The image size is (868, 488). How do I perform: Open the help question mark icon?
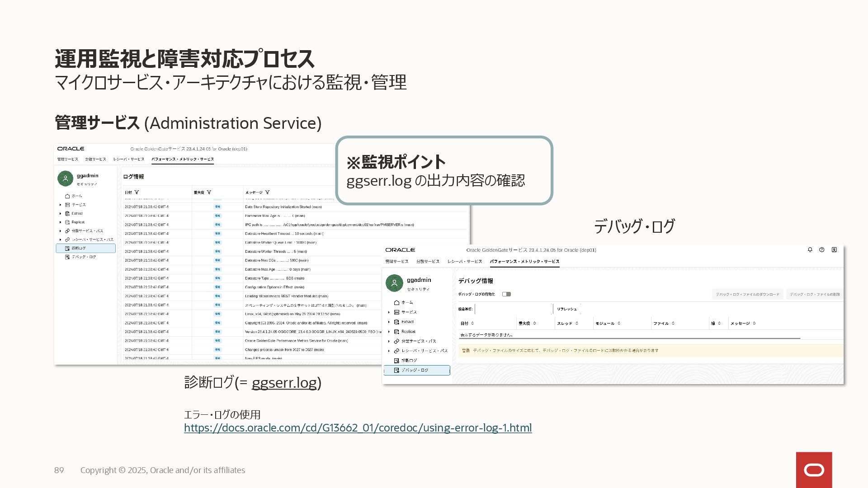pos(822,250)
